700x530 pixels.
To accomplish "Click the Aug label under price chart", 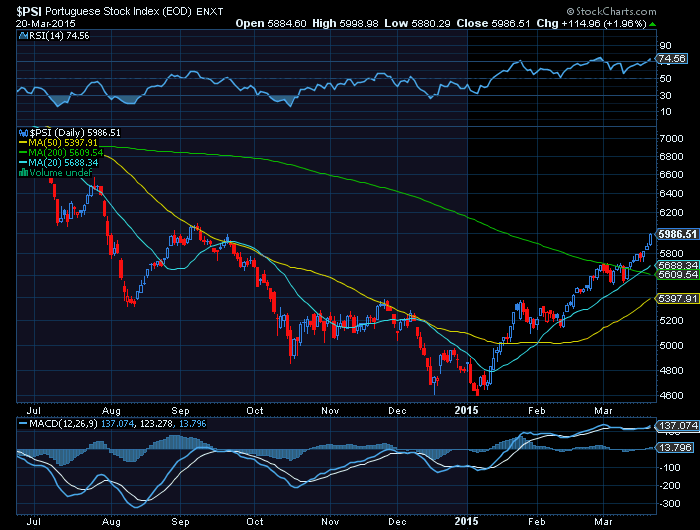I will pyautogui.click(x=111, y=411).
